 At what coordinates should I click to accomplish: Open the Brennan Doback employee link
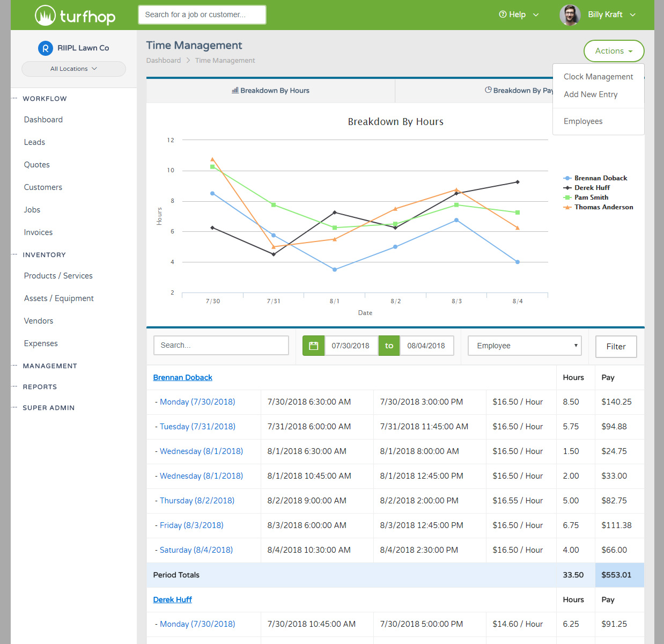pos(182,377)
